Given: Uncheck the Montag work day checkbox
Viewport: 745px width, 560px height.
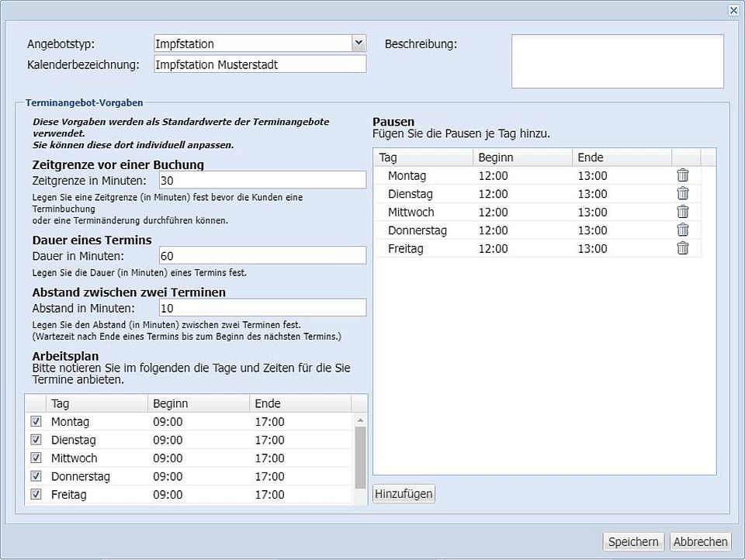Looking at the screenshot, I should pyautogui.click(x=36, y=422).
